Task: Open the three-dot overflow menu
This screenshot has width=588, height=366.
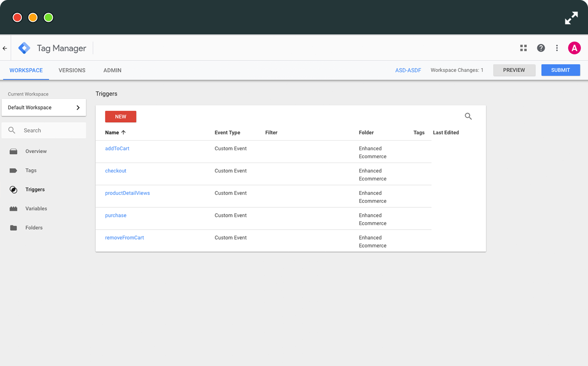Action: point(557,48)
